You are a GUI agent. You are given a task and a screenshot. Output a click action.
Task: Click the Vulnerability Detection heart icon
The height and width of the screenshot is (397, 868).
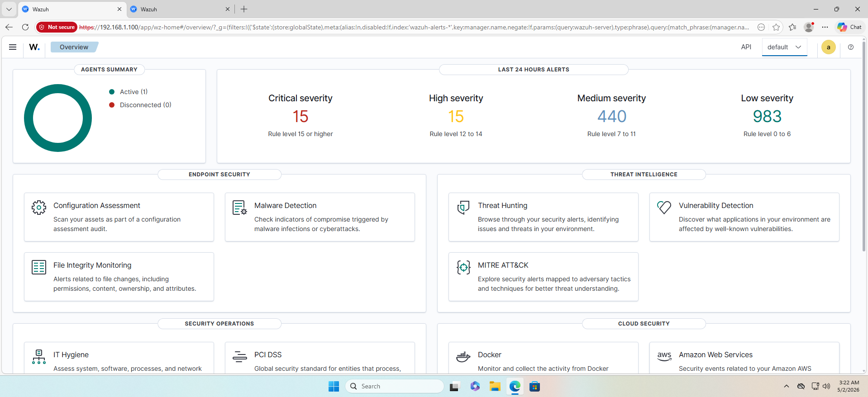[x=664, y=208]
